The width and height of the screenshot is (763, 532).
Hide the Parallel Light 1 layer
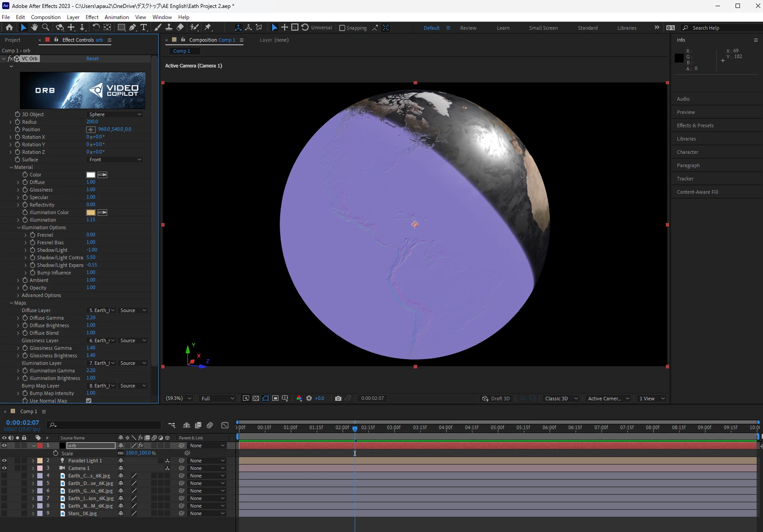4,461
